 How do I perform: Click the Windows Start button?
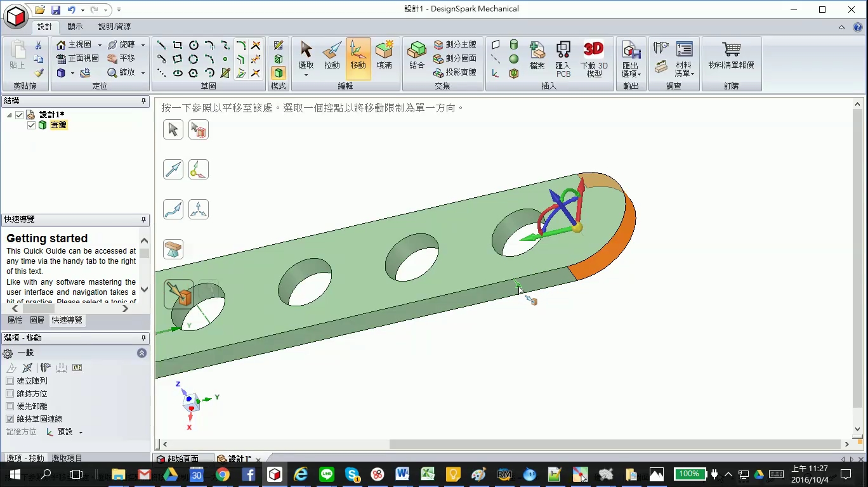(15, 474)
